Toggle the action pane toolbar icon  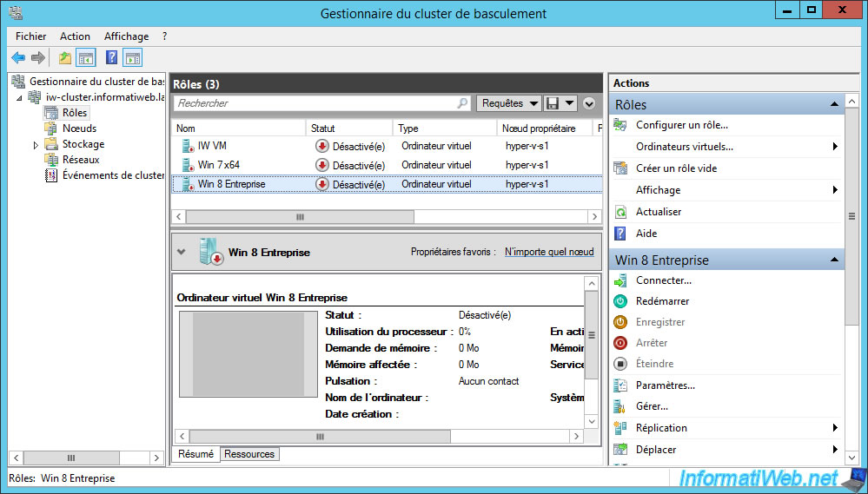pos(133,57)
